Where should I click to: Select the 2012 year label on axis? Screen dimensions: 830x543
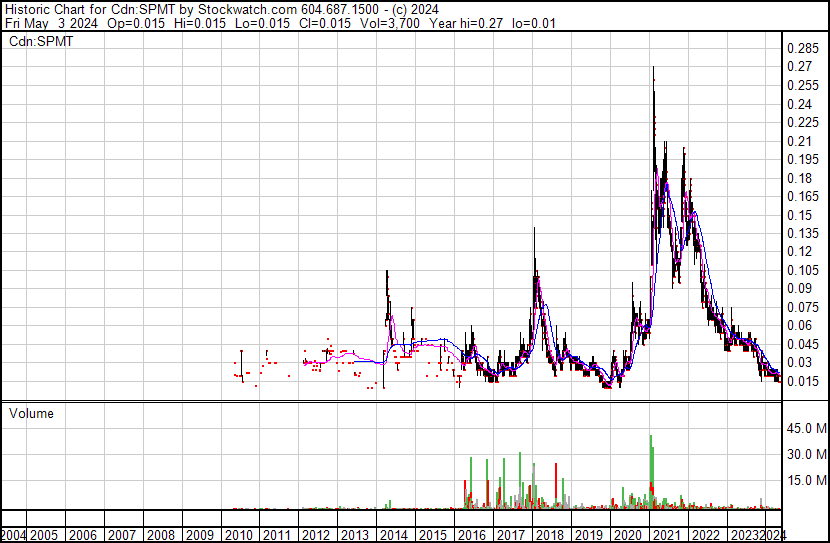pyautogui.click(x=316, y=535)
